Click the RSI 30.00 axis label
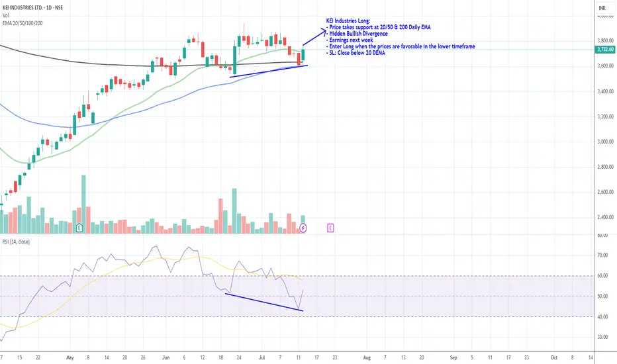The height and width of the screenshot is (364, 617). [x=603, y=338]
